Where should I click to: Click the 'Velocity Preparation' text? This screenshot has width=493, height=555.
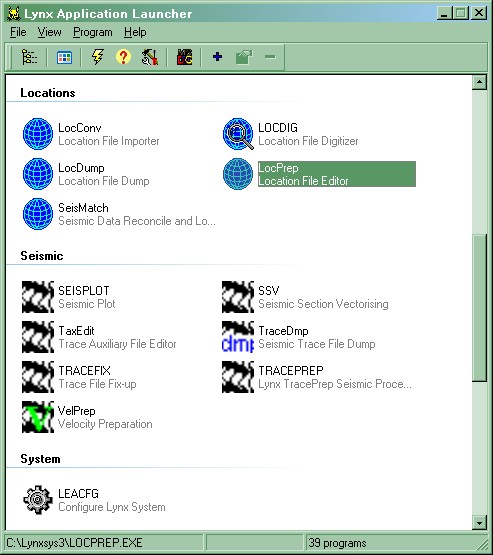click(105, 424)
